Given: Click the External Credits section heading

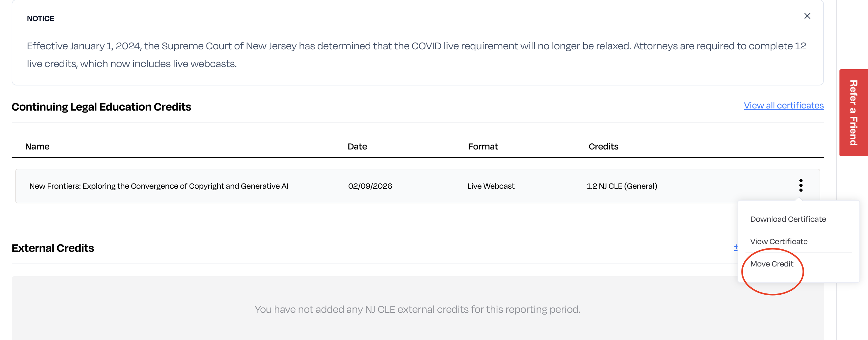Looking at the screenshot, I should 53,248.
